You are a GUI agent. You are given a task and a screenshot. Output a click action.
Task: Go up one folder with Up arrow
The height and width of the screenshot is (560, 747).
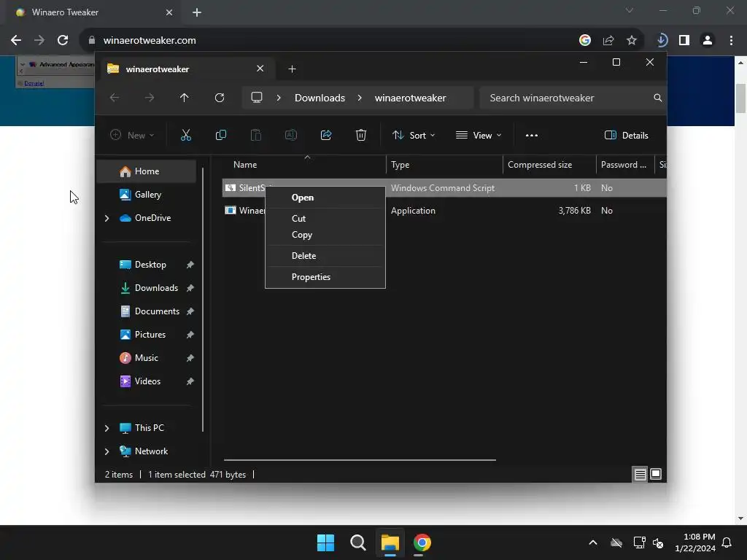click(184, 98)
